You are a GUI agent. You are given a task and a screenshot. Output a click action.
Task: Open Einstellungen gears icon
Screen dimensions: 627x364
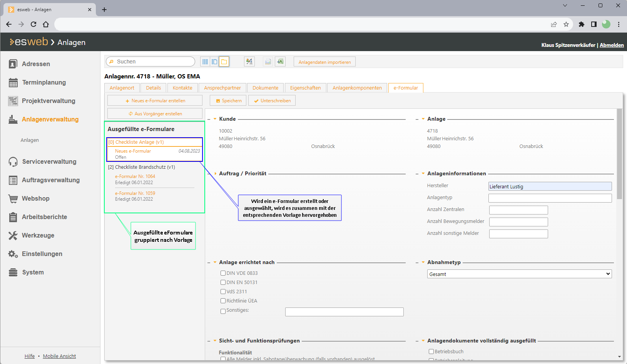coord(13,254)
